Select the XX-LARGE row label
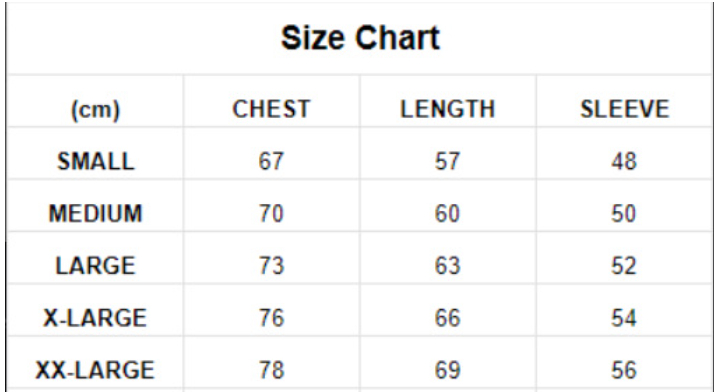The width and height of the screenshot is (714, 392). (96, 370)
